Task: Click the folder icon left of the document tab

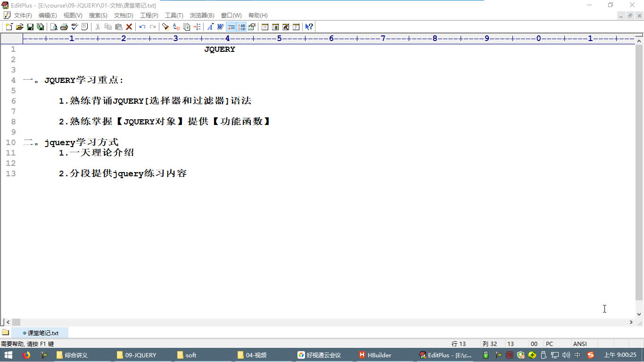Action: coord(5,332)
